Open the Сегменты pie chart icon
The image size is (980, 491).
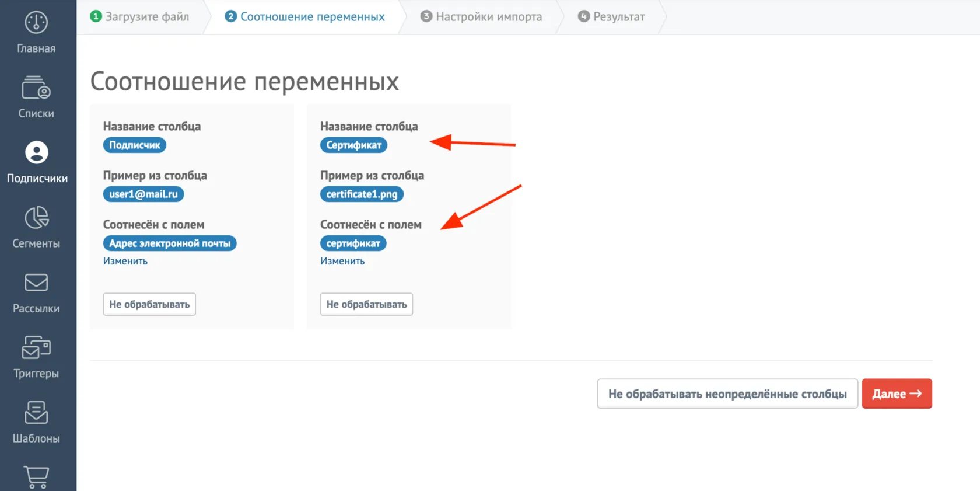tap(36, 218)
